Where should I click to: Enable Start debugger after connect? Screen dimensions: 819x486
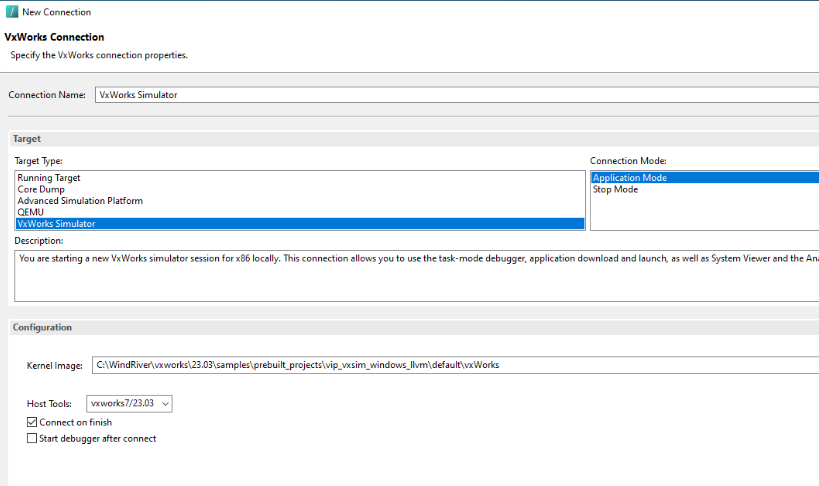[32, 438]
